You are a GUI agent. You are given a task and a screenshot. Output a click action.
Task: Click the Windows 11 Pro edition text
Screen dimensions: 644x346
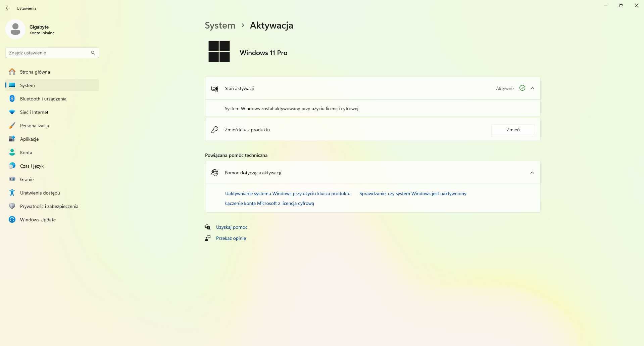coord(263,53)
